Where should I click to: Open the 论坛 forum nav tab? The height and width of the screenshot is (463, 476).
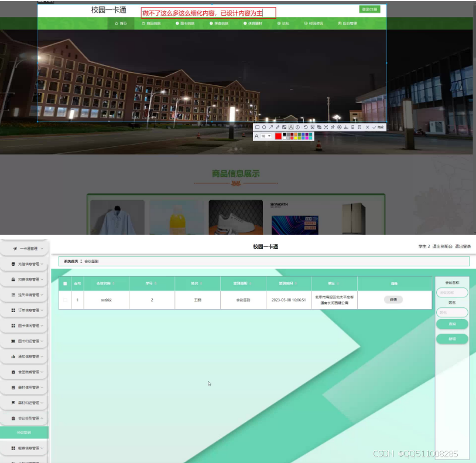click(x=283, y=23)
